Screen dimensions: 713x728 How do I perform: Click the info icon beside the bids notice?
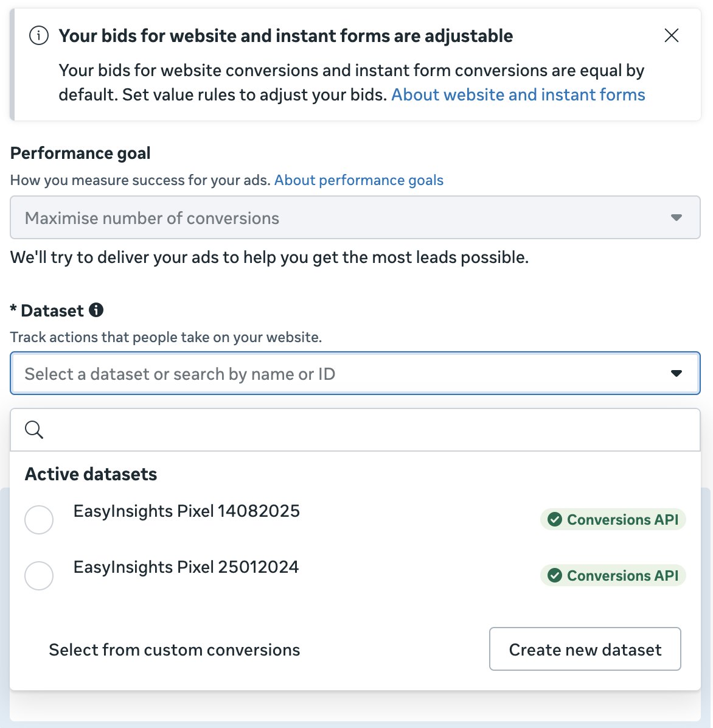(39, 36)
